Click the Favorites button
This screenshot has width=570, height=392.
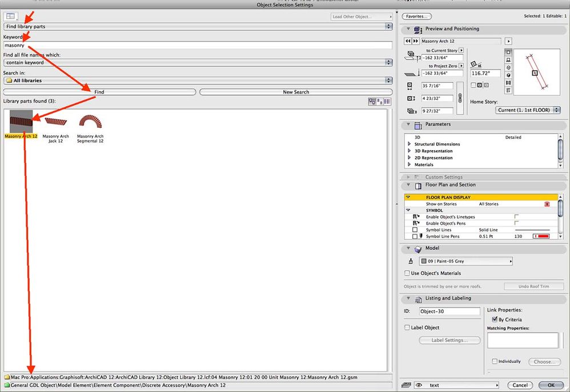[416, 17]
